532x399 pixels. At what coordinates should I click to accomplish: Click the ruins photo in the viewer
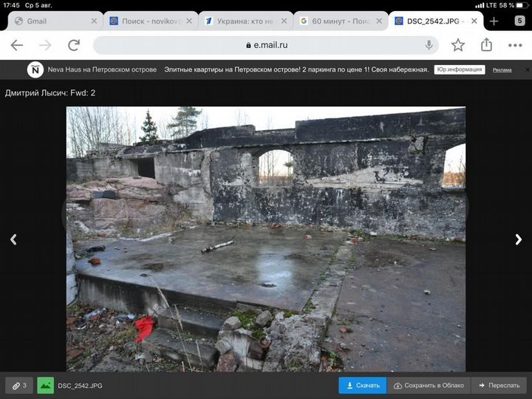266,239
